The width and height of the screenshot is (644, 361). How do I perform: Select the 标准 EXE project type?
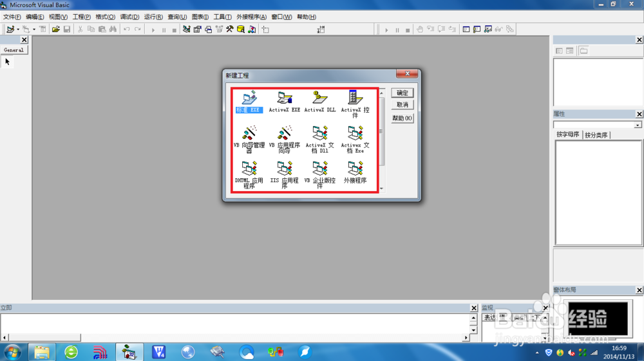(x=249, y=102)
